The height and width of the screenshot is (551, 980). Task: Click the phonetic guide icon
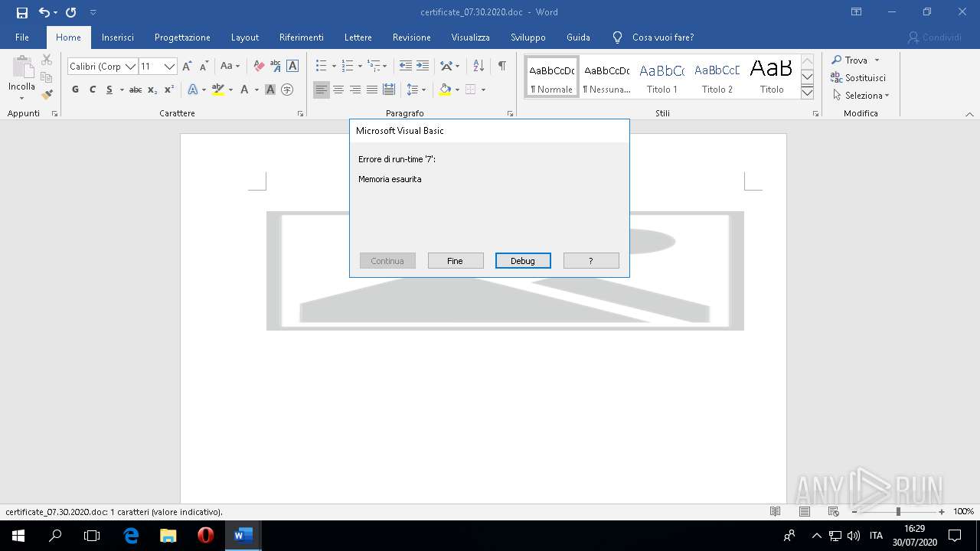point(276,67)
